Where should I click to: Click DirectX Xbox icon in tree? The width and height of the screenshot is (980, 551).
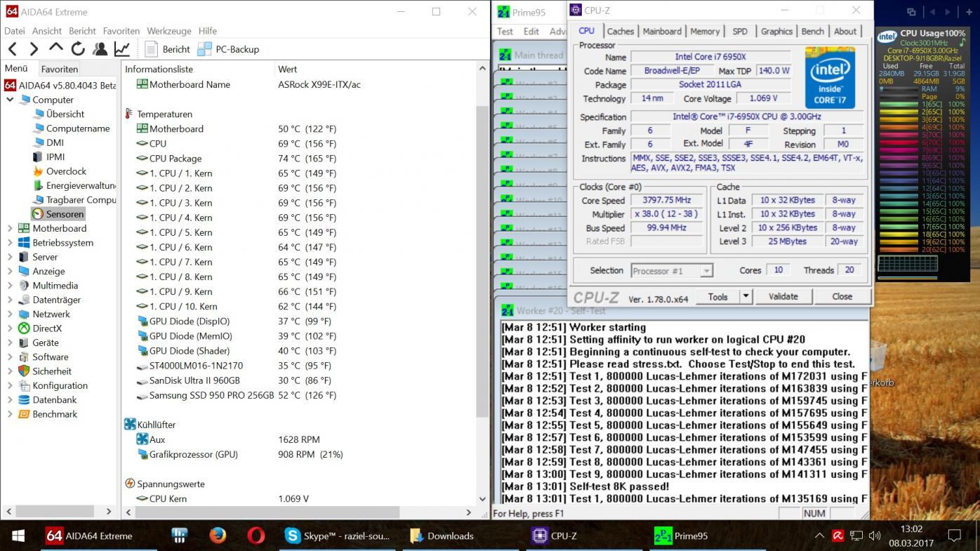click(24, 328)
